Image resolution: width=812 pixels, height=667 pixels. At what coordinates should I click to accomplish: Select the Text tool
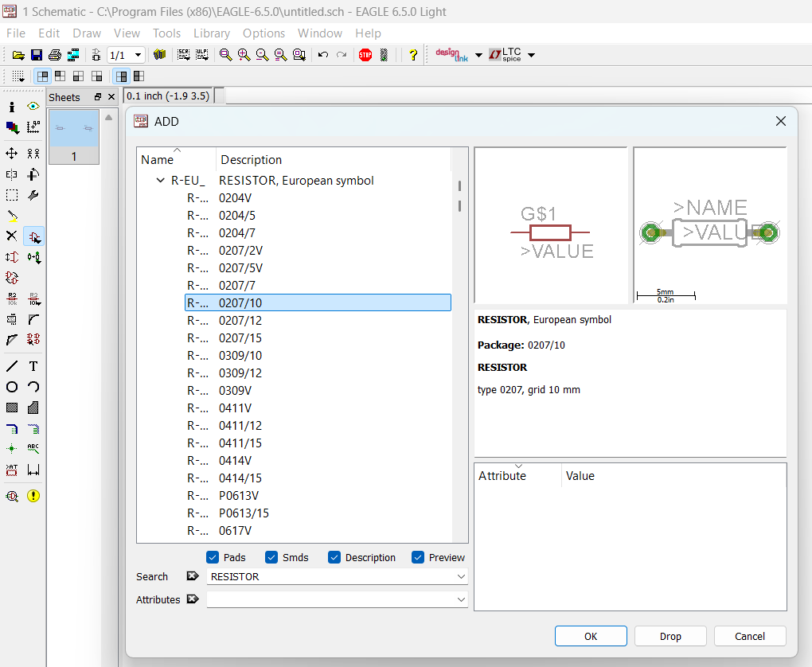pyautogui.click(x=33, y=366)
